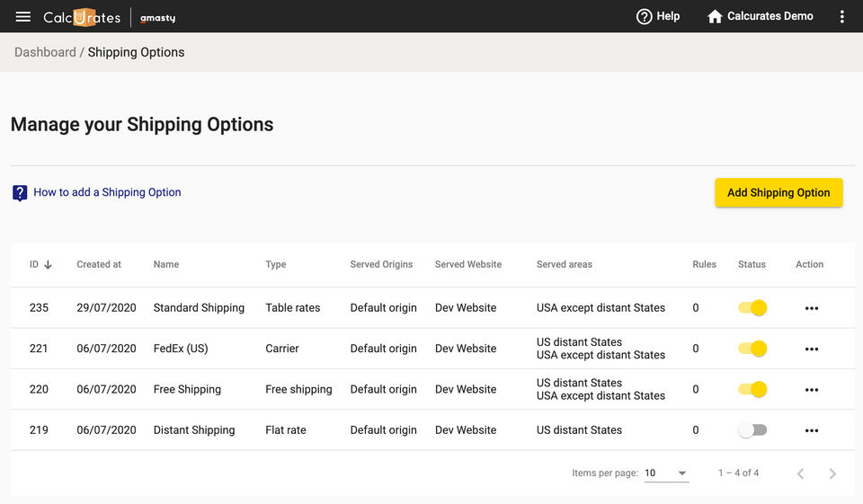The height and width of the screenshot is (504, 863).
Task: Click ID 219 cell
Action: point(39,430)
